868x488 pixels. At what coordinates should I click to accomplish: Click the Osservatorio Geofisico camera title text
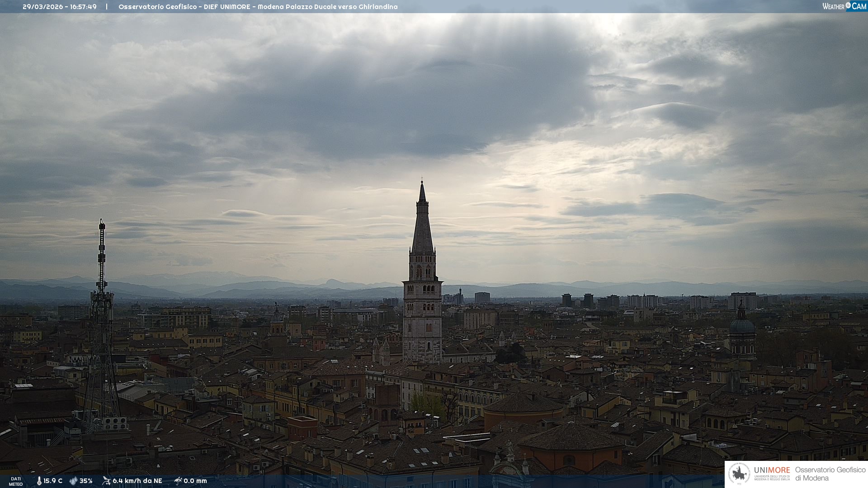pyautogui.click(x=258, y=7)
